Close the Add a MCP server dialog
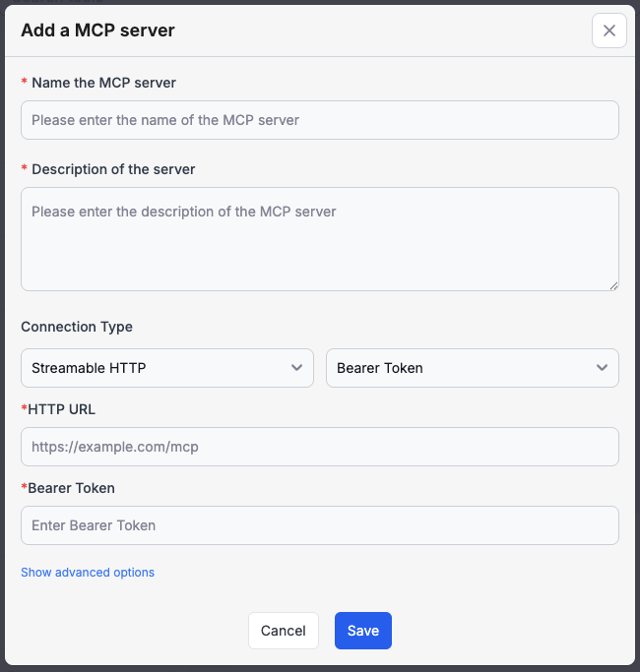The width and height of the screenshot is (640, 672). (608, 31)
